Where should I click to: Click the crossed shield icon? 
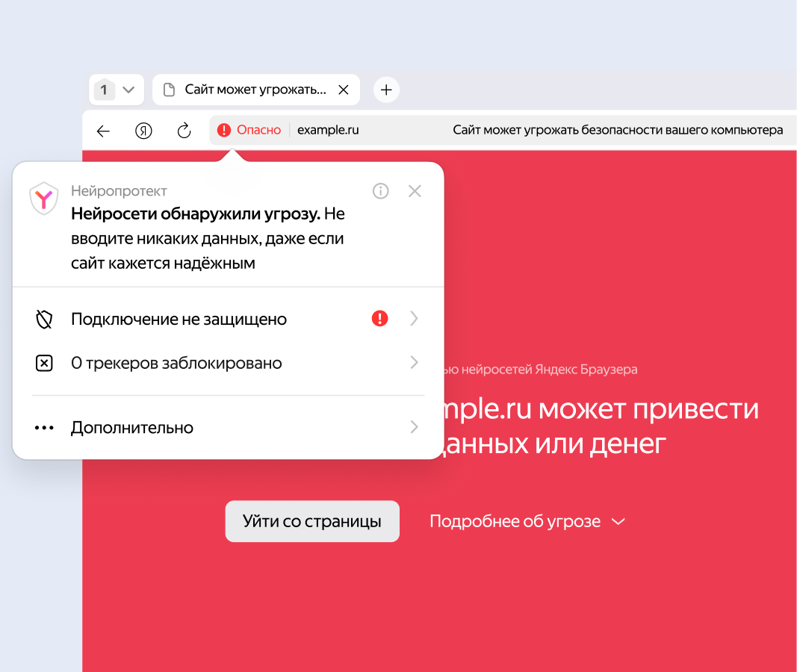[44, 319]
